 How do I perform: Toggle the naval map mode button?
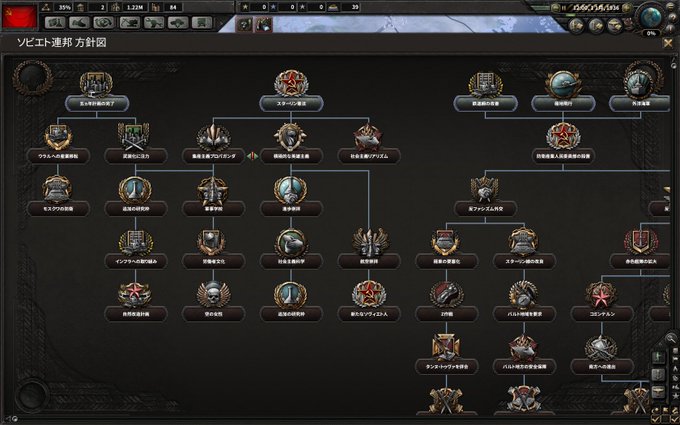tap(658, 375)
